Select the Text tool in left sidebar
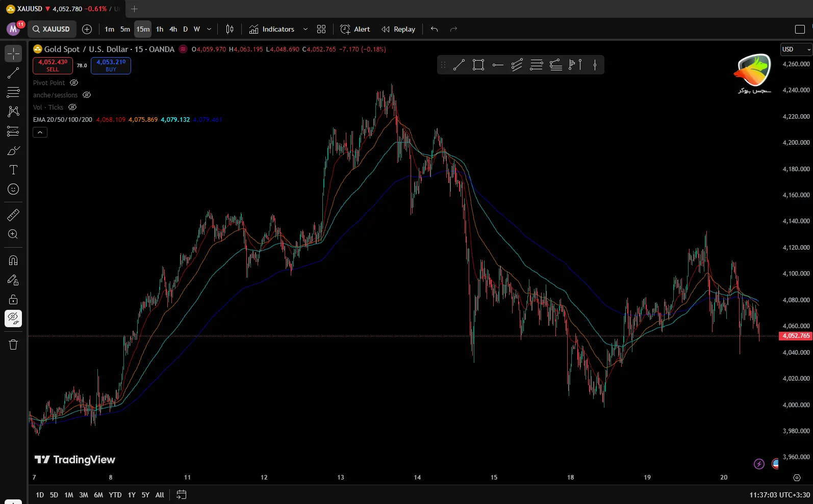This screenshot has width=813, height=504. tap(13, 170)
